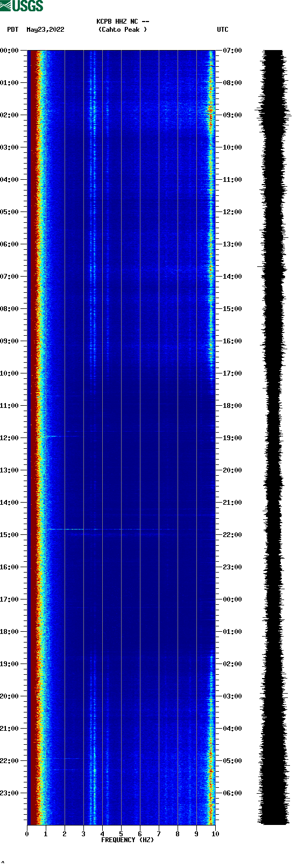Screen dimensions: 297x868
Task: Click the 21:00 UTC time label
Action: [x=232, y=503]
